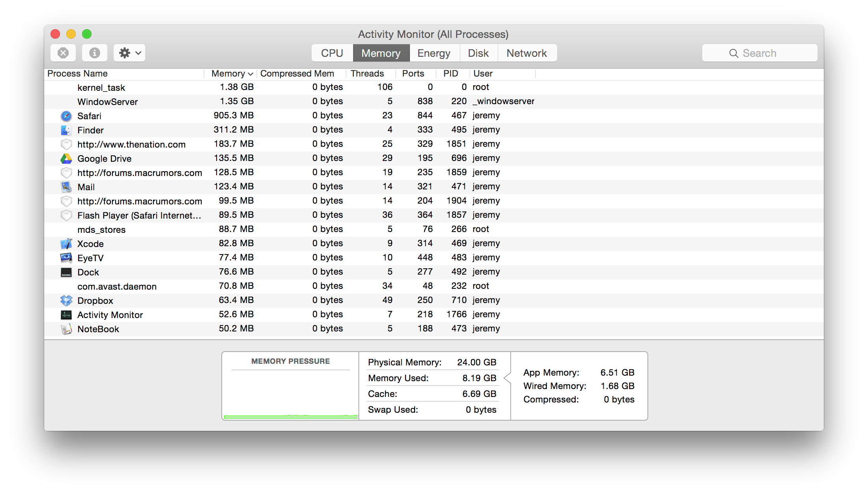Click the Xcode hammer icon
This screenshot has width=868, height=494.
pyautogui.click(x=66, y=244)
